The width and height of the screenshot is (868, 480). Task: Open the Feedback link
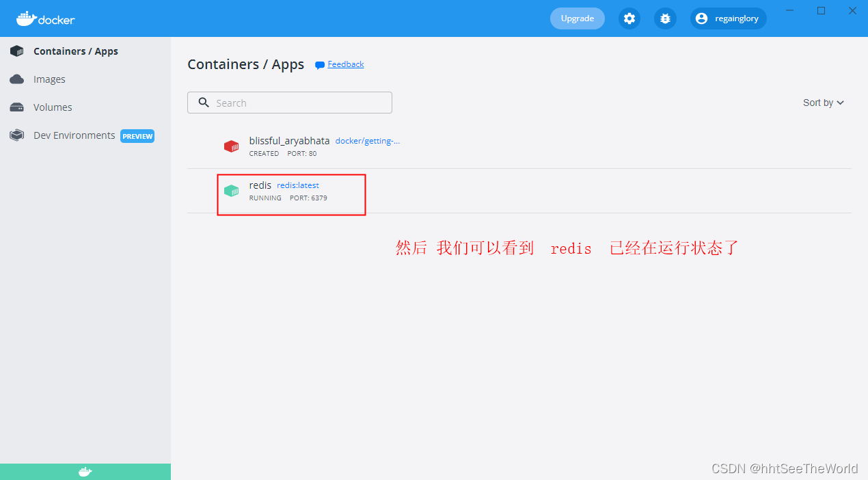click(345, 64)
